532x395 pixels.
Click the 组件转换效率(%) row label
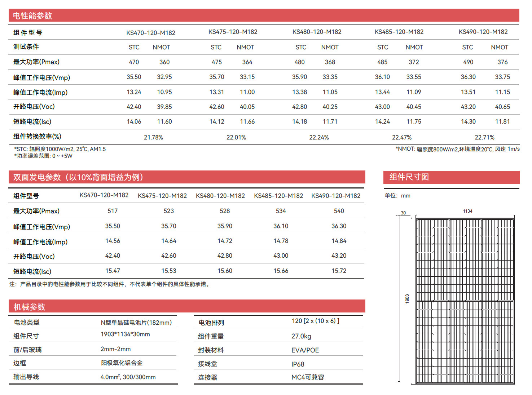point(37,137)
